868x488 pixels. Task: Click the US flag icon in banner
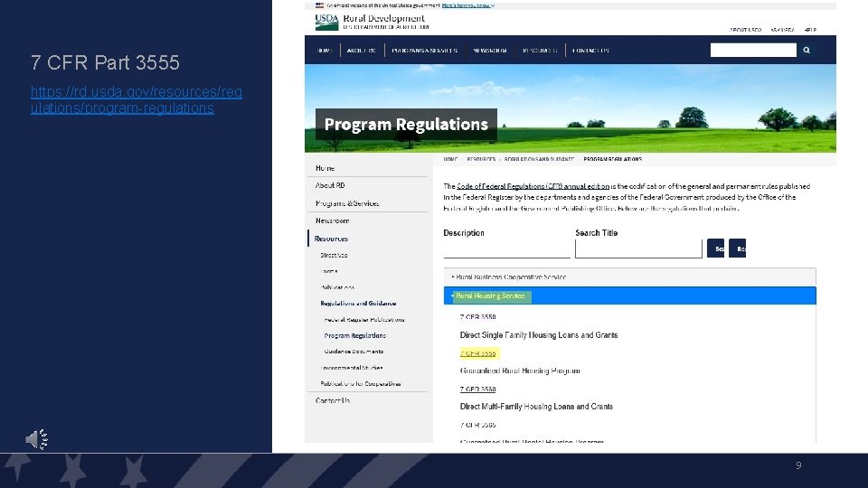pos(319,5)
